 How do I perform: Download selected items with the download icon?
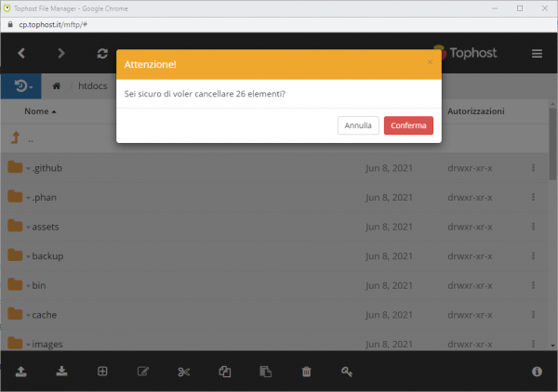pyautogui.click(x=61, y=372)
